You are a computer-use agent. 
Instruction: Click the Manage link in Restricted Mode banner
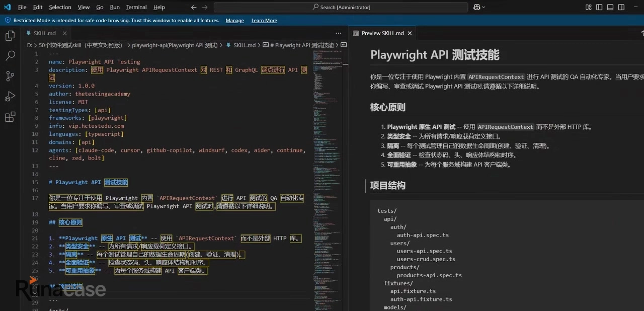tap(234, 21)
